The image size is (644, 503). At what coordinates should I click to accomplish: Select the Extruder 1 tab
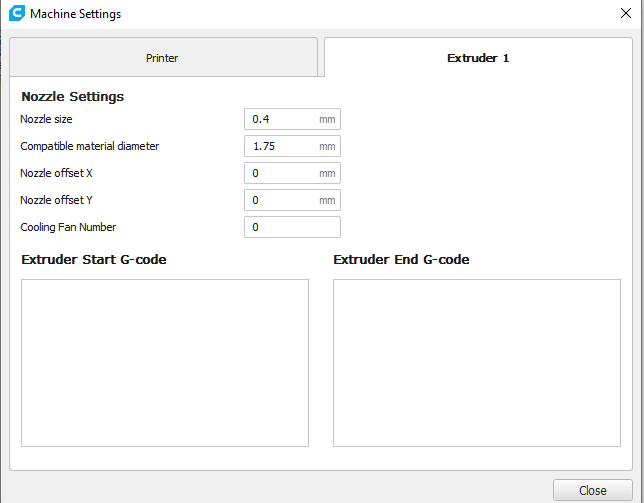pos(478,58)
